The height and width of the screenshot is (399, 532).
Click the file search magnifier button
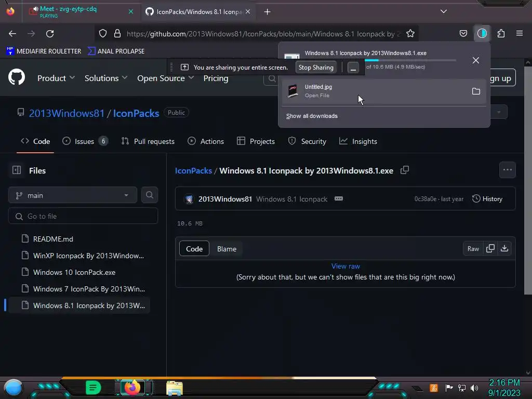pos(150,195)
